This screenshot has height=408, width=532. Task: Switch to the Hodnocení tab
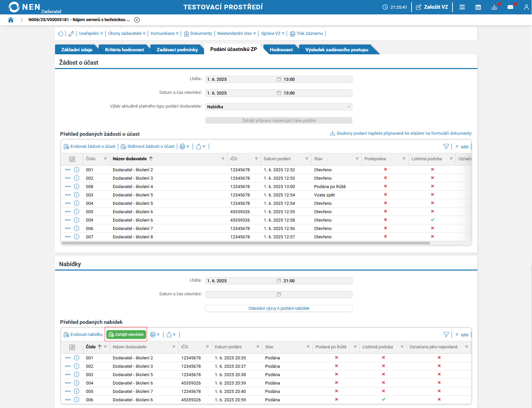(x=281, y=50)
